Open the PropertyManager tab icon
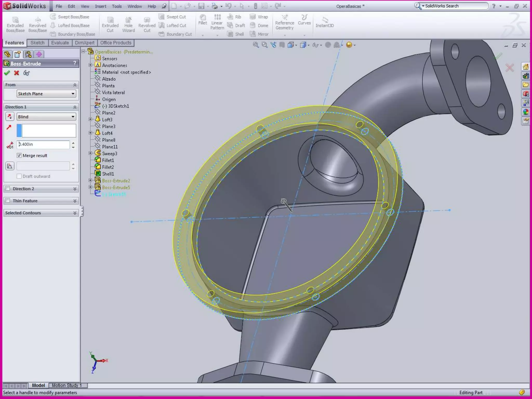 coord(18,54)
